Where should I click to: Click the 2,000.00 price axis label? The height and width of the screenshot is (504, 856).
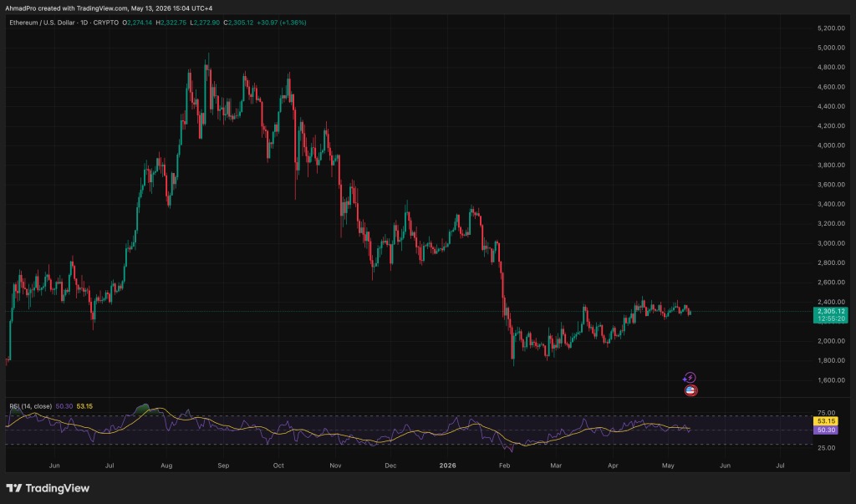pyautogui.click(x=831, y=341)
